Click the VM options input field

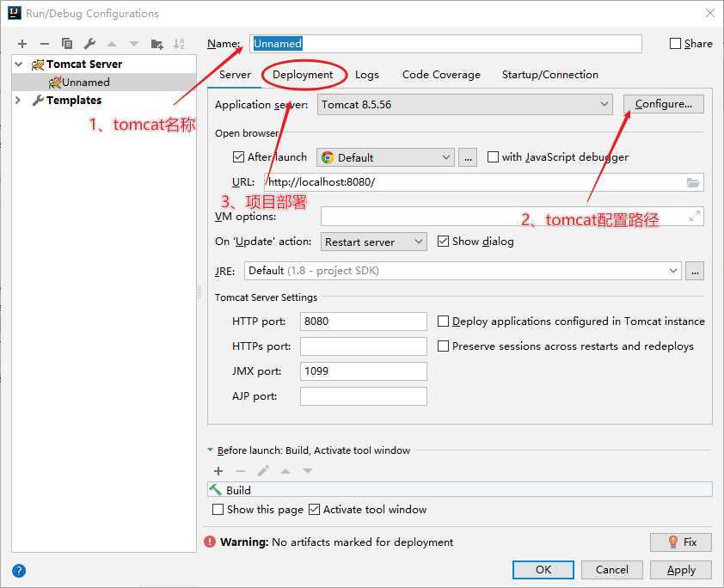click(512, 216)
